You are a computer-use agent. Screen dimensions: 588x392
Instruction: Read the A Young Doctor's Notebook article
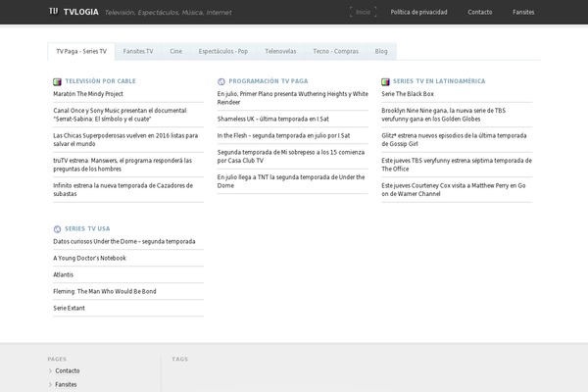90,258
